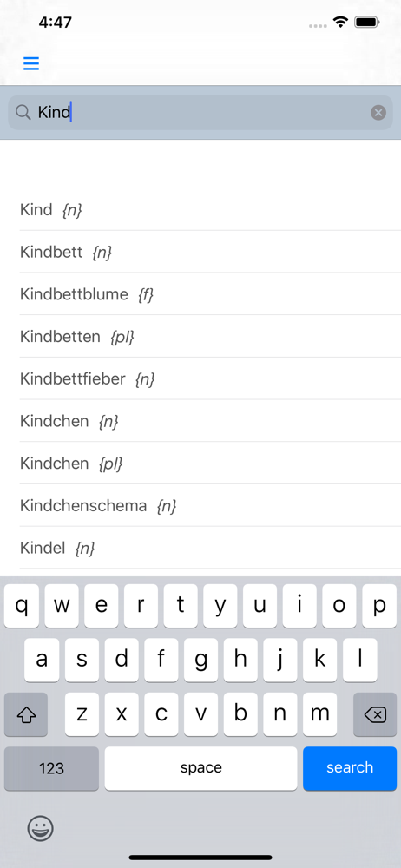Tap the emoji keyboard icon
The height and width of the screenshot is (868, 401).
point(41,829)
